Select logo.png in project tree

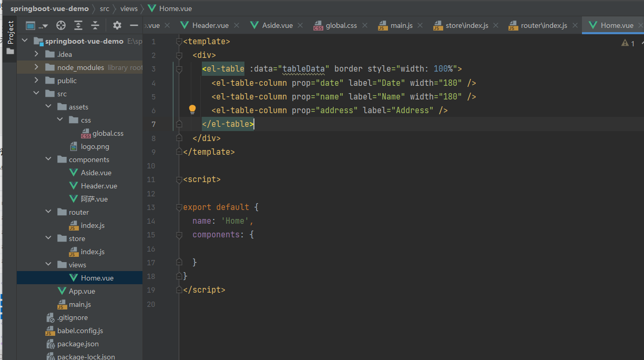click(x=89, y=146)
